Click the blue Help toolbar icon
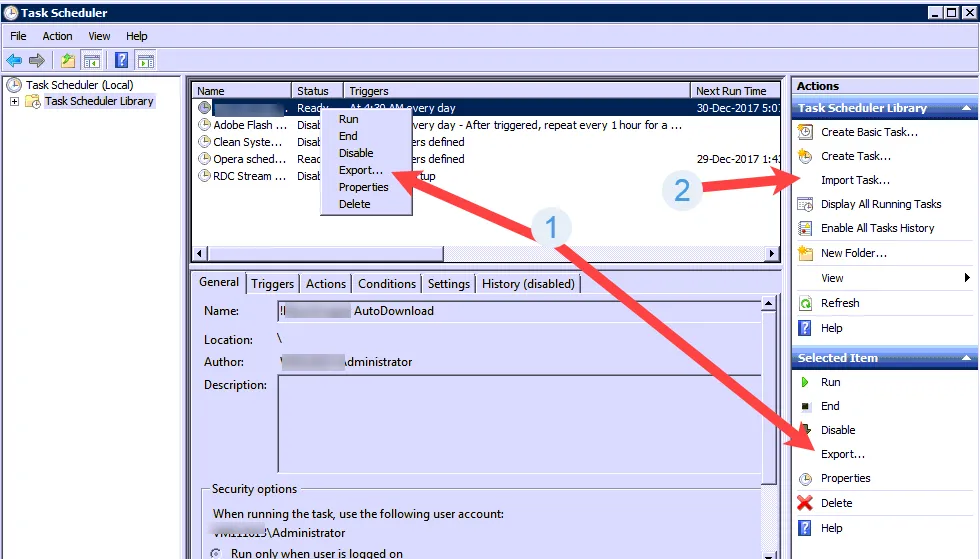The height and width of the screenshot is (559, 980). click(x=121, y=61)
